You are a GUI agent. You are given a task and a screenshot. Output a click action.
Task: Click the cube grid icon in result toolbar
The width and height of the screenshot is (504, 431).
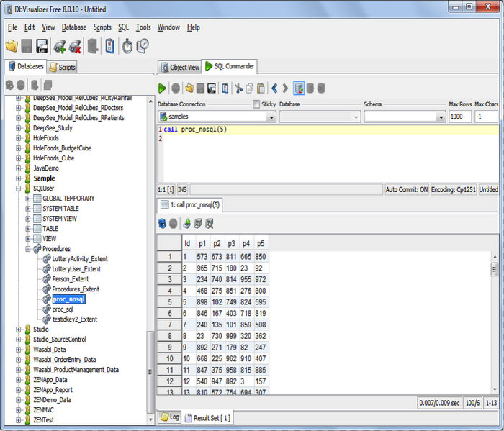click(198, 223)
